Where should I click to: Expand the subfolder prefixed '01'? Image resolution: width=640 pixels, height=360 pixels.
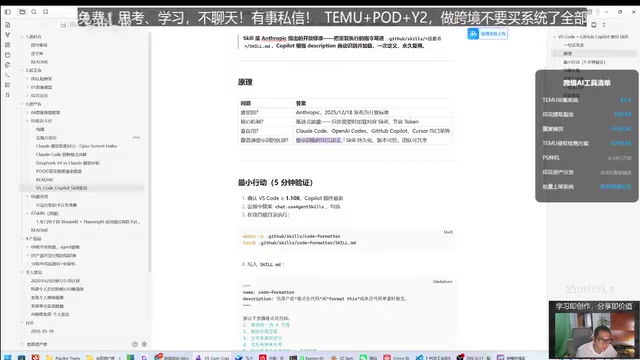click(27, 87)
